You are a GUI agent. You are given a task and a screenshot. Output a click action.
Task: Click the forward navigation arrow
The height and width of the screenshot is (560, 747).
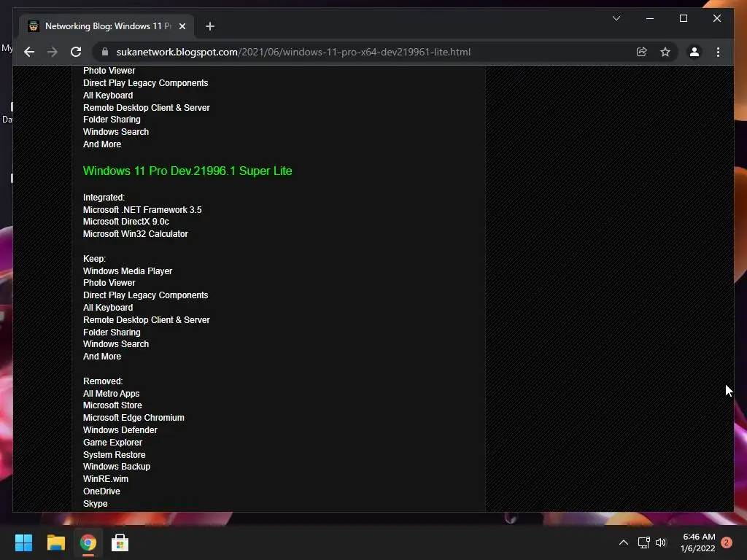(53, 52)
